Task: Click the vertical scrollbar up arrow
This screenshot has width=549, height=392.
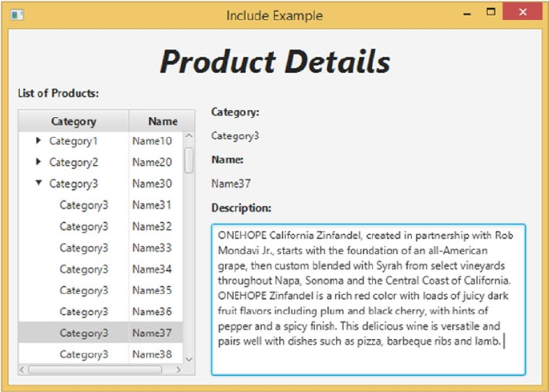Action: click(x=189, y=135)
